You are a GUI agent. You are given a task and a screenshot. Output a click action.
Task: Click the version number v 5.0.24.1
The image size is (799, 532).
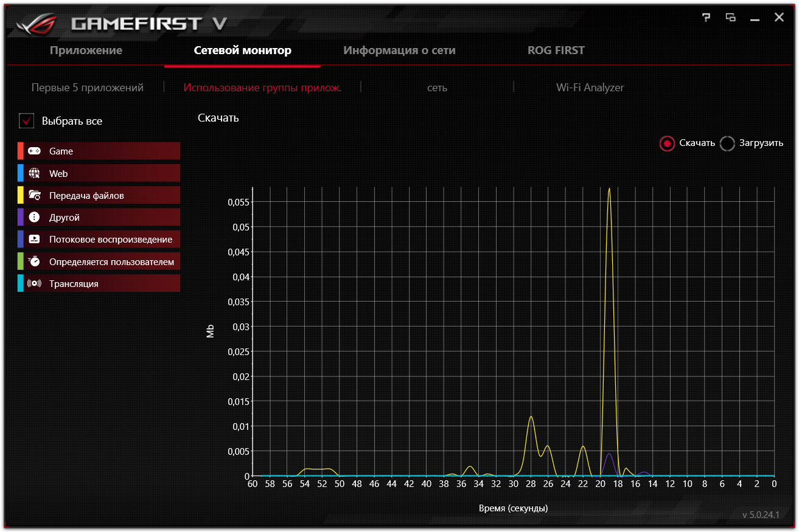tap(761, 514)
